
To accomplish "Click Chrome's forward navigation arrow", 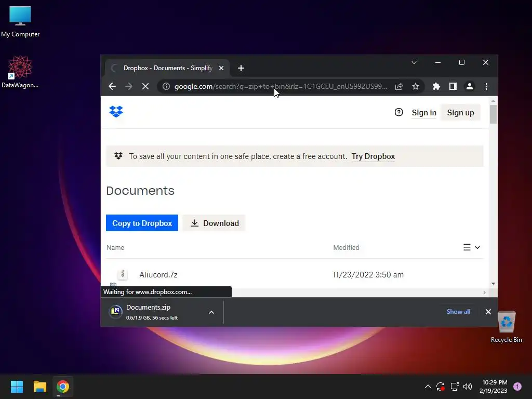I will pyautogui.click(x=129, y=87).
